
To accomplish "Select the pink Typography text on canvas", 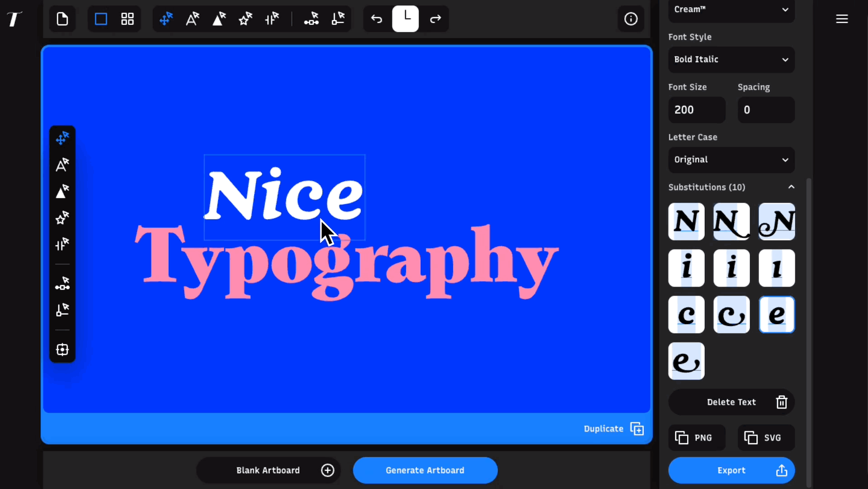I will (346, 262).
